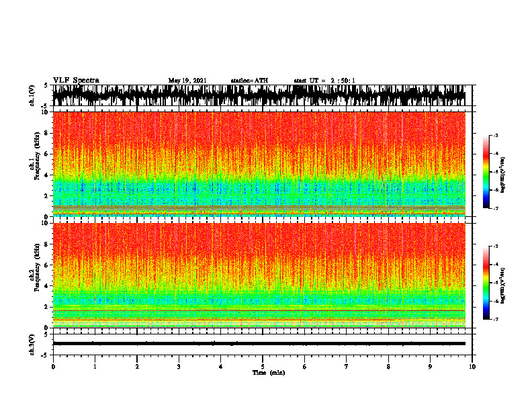
Task: Click the ch.1 spectrogram panel
Action: [x=259, y=164]
